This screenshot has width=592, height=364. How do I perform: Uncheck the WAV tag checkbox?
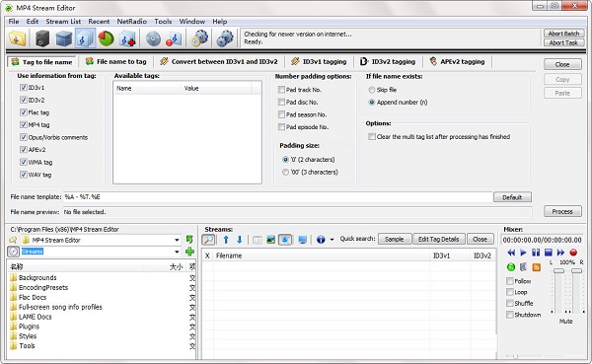(x=24, y=175)
